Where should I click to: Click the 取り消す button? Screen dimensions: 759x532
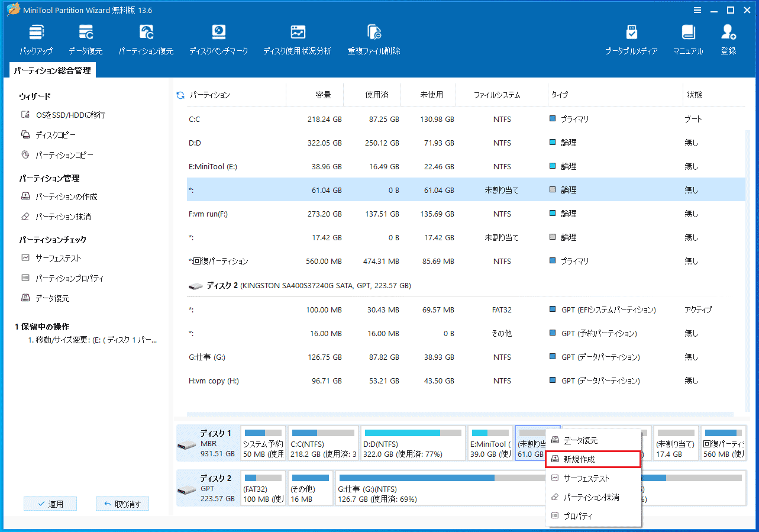coord(122,504)
